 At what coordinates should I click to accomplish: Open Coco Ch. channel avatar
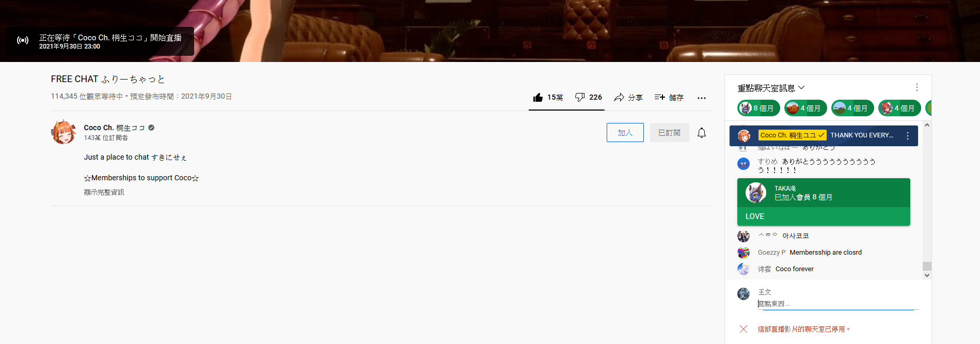pyautogui.click(x=64, y=132)
